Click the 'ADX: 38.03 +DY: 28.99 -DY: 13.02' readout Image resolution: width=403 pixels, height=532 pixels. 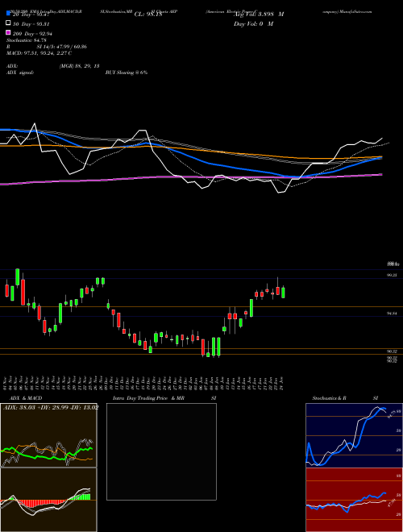point(51,407)
